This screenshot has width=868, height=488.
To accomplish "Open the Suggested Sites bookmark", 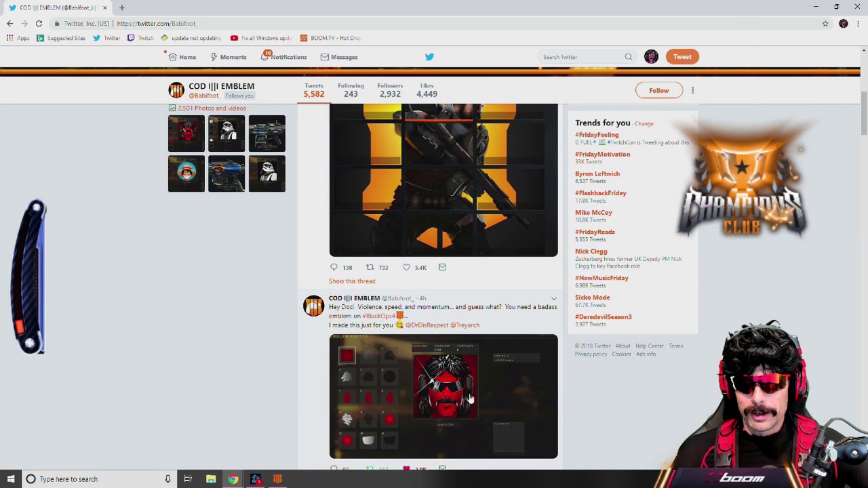I will 61,38.
